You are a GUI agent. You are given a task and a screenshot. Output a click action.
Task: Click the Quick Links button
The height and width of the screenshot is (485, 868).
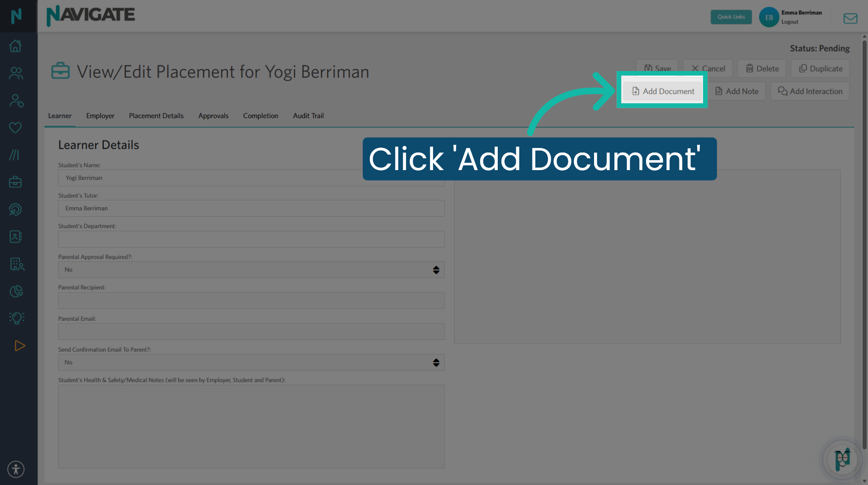pos(731,17)
